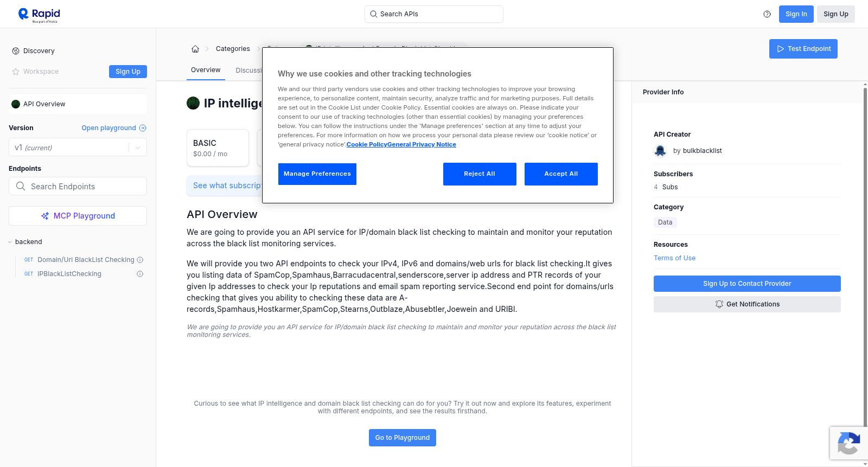Viewport: 868px width, 467px height.
Task: Open the Workspace sidebar item
Action: [x=41, y=72]
